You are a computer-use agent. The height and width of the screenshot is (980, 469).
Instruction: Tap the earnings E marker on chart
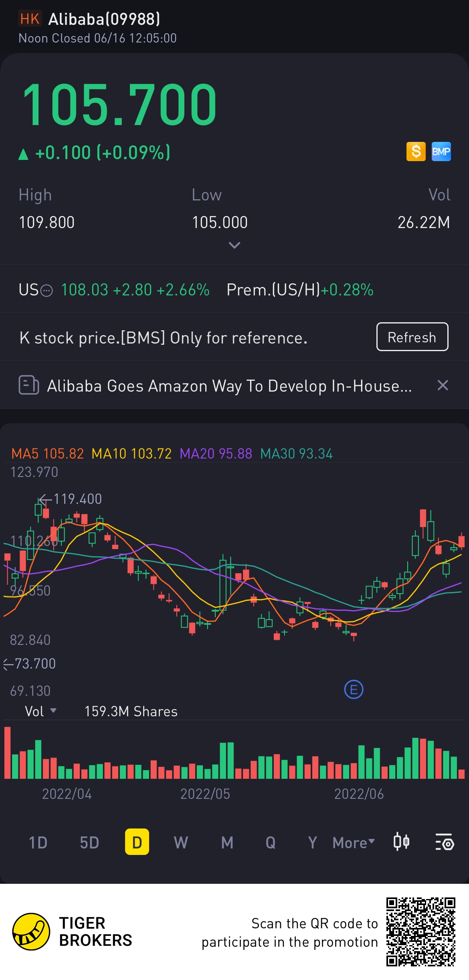[354, 689]
